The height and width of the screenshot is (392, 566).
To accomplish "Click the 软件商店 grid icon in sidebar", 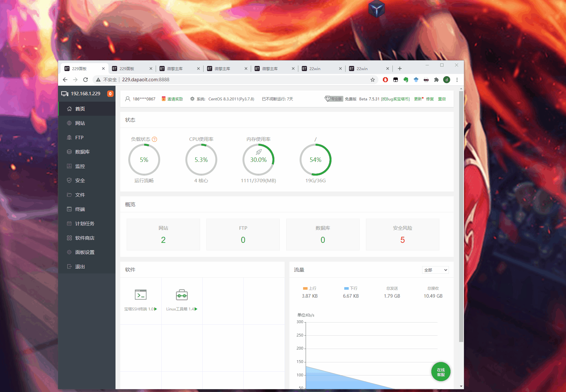I will [69, 238].
